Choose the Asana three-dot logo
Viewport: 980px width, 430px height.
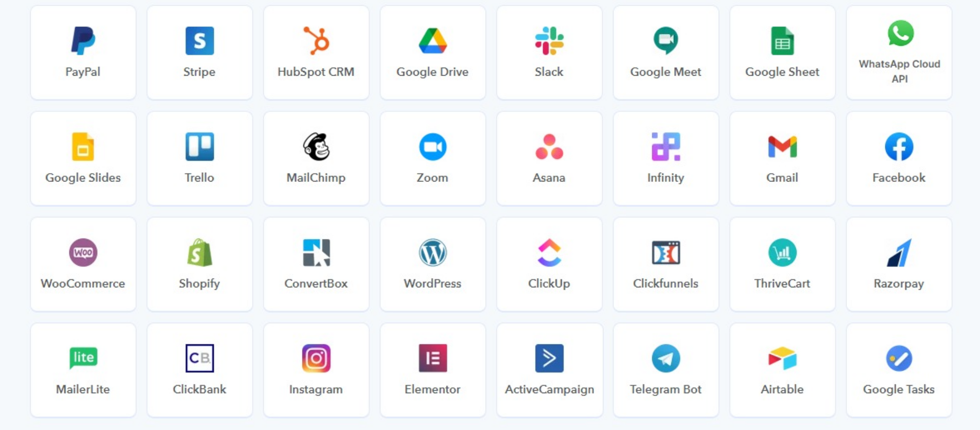(549, 147)
